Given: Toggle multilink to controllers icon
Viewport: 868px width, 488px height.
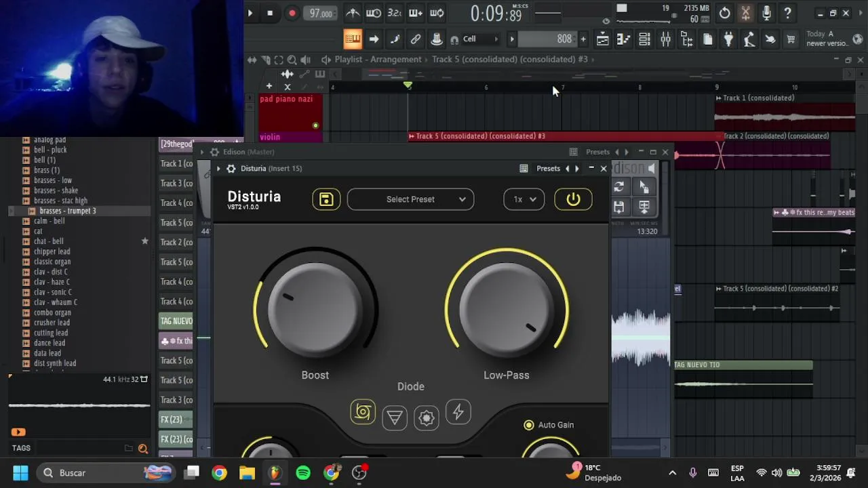Looking at the screenshot, I should pyautogui.click(x=437, y=39).
